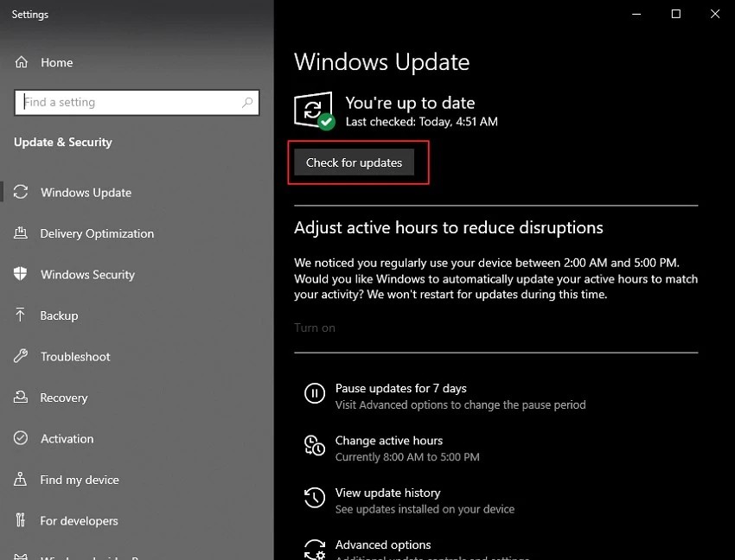Image resolution: width=735 pixels, height=560 pixels.
Task: Click the Backup upward arrow icon
Action: tap(20, 315)
